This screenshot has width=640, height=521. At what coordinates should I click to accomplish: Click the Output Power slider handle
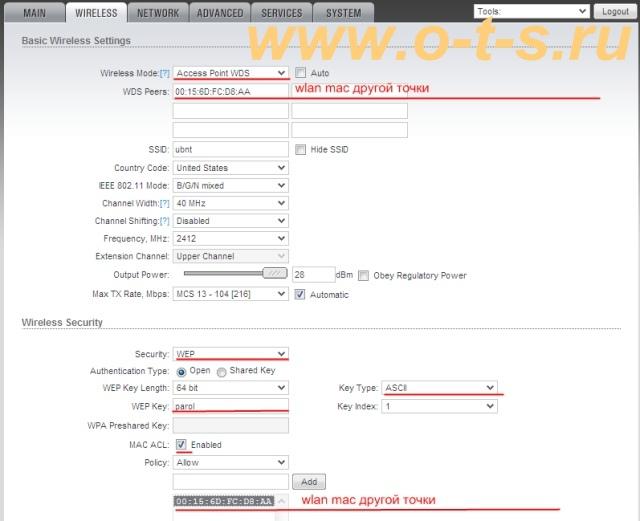point(275,273)
